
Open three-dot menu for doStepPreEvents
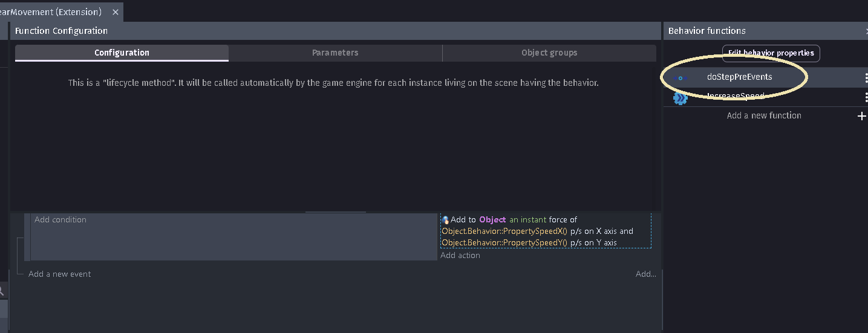coord(866,77)
